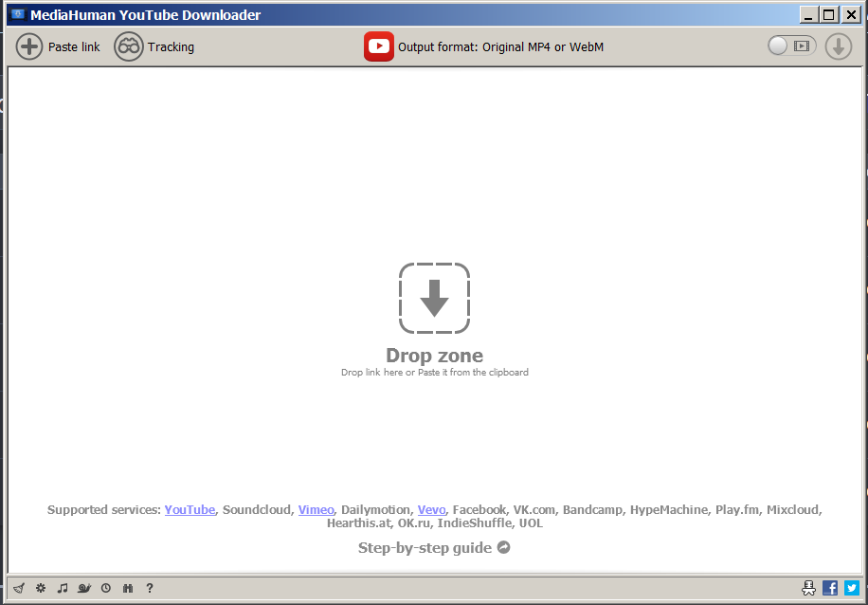Click the mascot icon beside Facebook

(808, 588)
